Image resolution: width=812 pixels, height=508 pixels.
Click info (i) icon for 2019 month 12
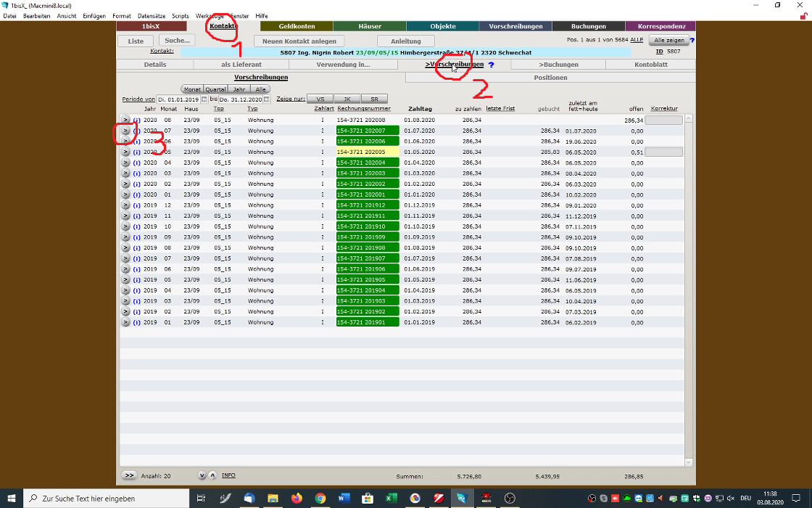click(x=136, y=205)
